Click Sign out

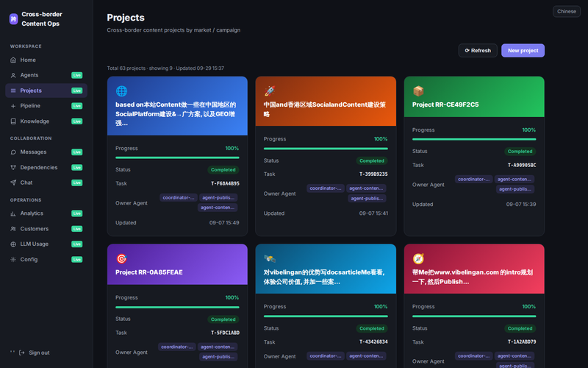click(39, 353)
